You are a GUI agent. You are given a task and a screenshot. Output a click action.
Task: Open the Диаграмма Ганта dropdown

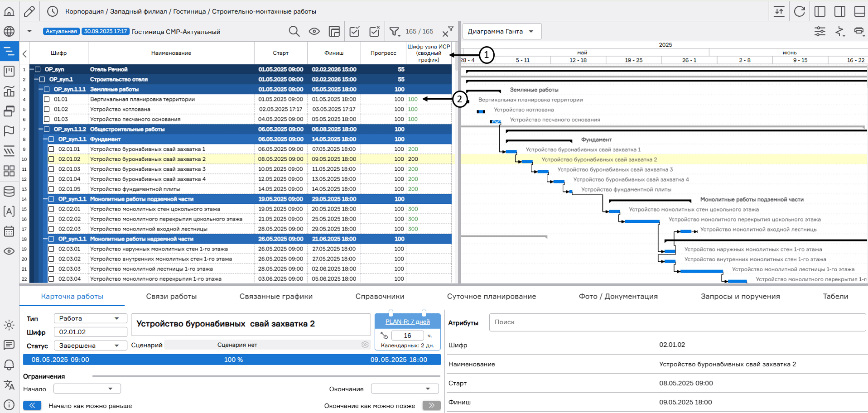pos(502,31)
